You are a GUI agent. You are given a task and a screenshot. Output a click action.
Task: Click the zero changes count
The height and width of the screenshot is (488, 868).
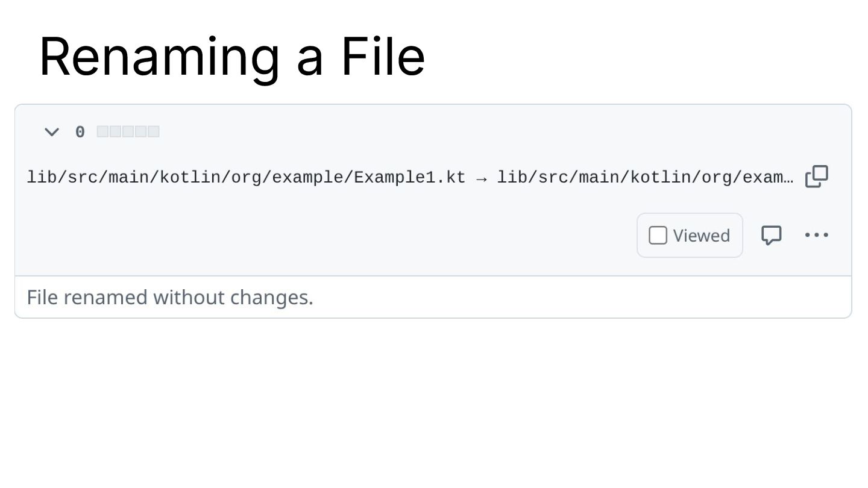[80, 132]
